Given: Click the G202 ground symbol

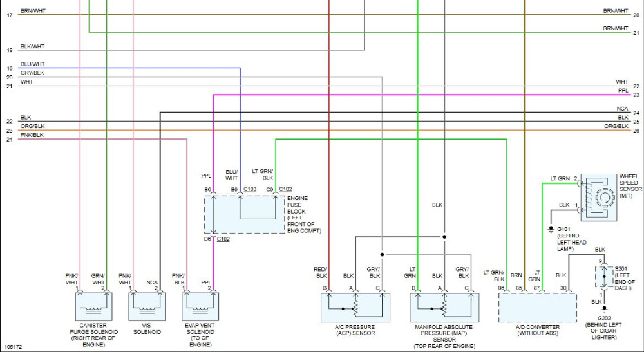Looking at the screenshot, I should point(604,311).
